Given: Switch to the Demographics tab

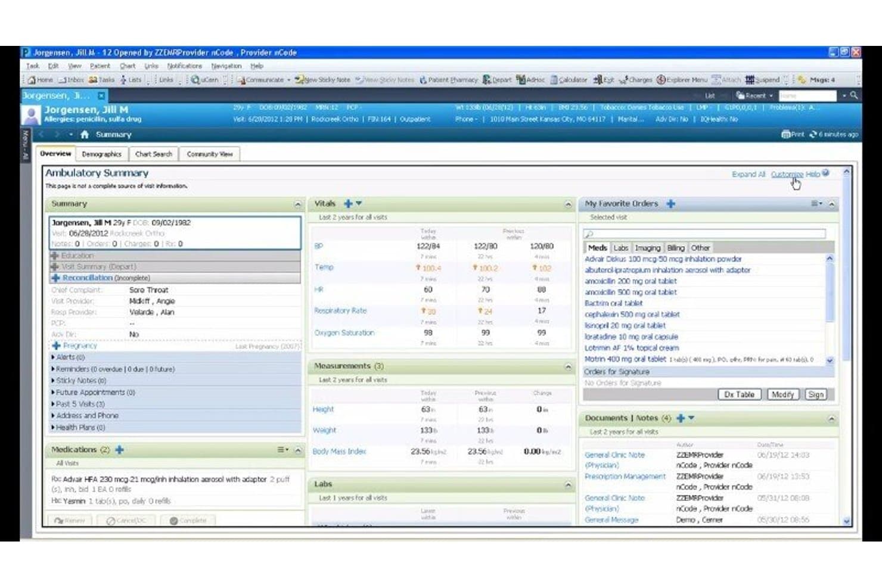Looking at the screenshot, I should click(x=101, y=154).
